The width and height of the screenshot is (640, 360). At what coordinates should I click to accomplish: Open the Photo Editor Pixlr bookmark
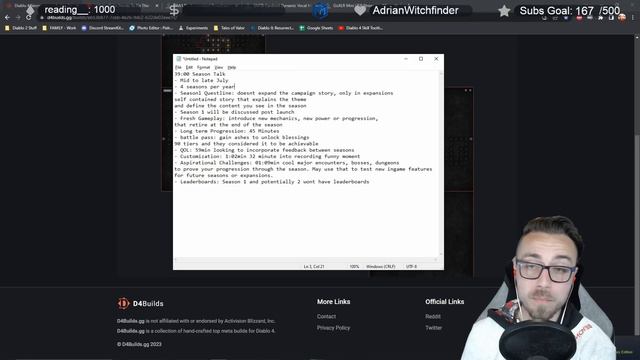point(151,28)
